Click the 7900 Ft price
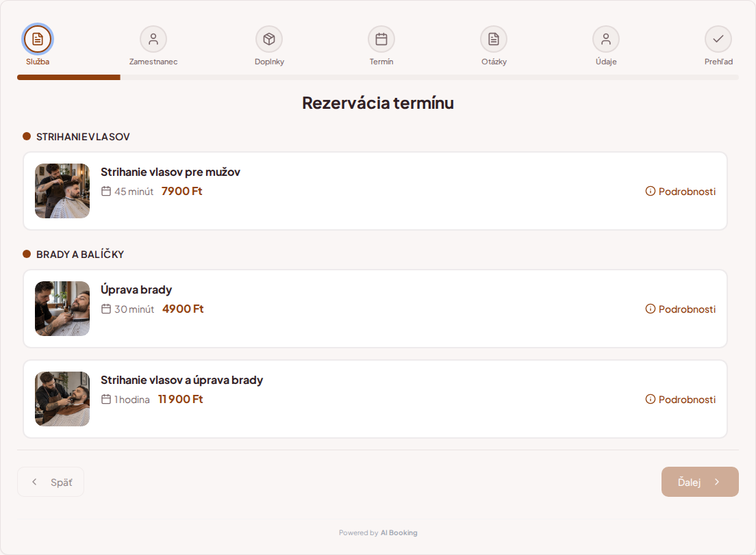 click(x=181, y=191)
